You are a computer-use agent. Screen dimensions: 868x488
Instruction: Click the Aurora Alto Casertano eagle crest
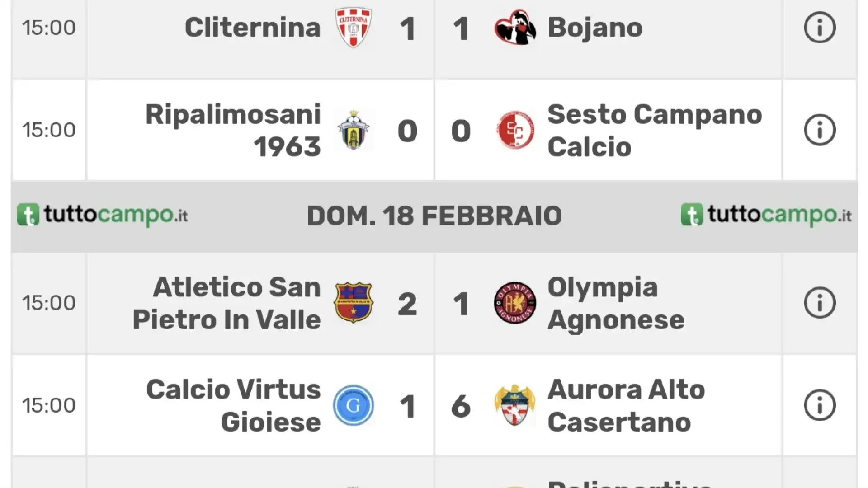coord(515,405)
